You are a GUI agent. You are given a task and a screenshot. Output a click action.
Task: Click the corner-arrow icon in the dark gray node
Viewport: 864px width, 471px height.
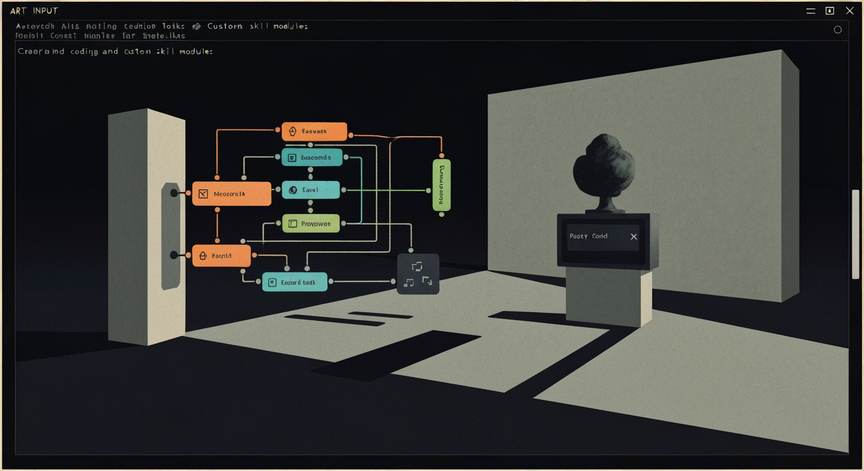[x=427, y=281]
